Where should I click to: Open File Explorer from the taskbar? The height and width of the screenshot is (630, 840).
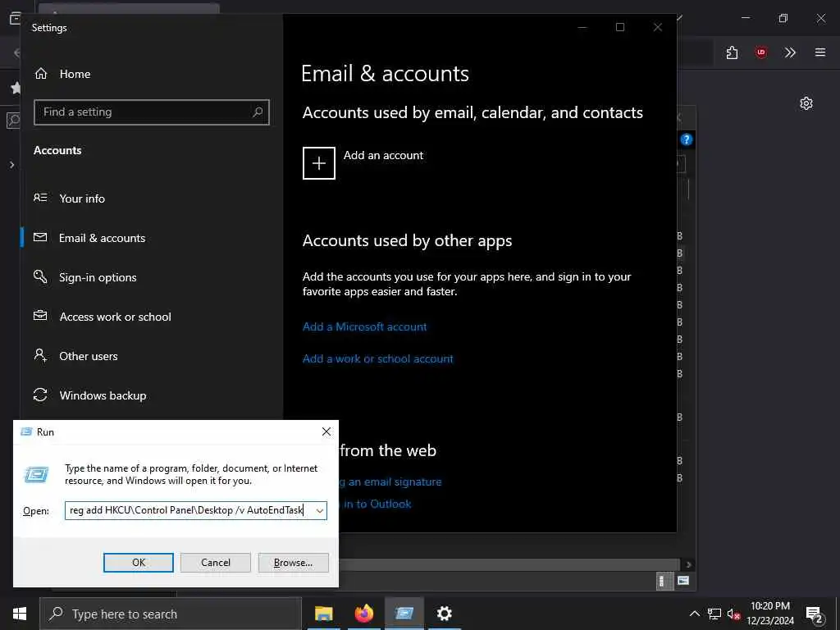pos(323,614)
